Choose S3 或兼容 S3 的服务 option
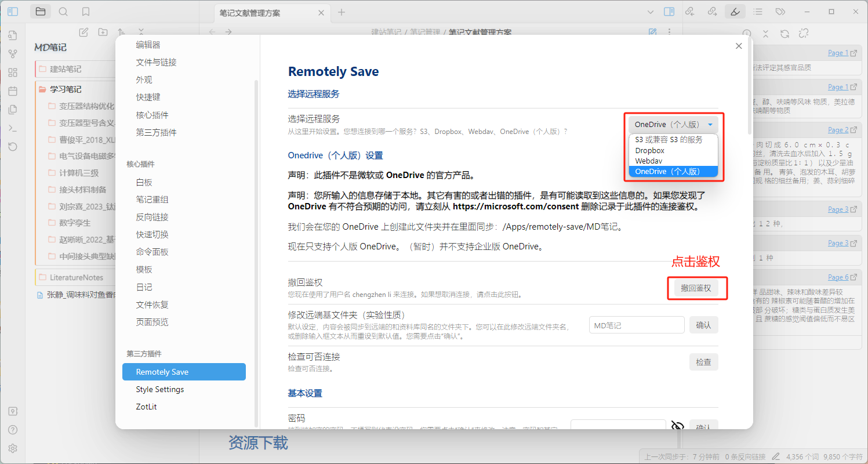Viewport: 868px width, 464px height. click(x=673, y=140)
